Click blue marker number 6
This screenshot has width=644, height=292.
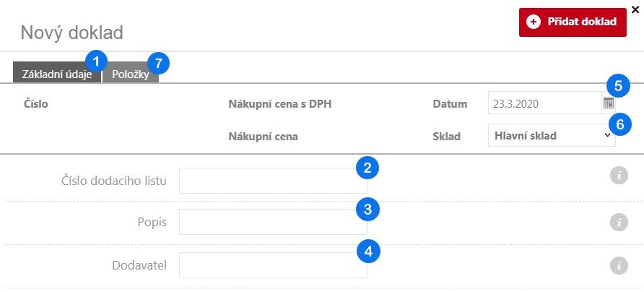(x=619, y=124)
